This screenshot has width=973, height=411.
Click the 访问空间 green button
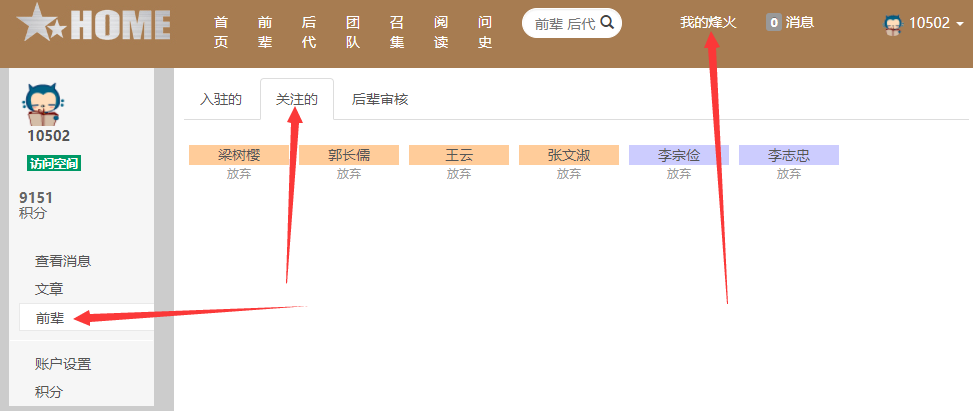tap(54, 164)
